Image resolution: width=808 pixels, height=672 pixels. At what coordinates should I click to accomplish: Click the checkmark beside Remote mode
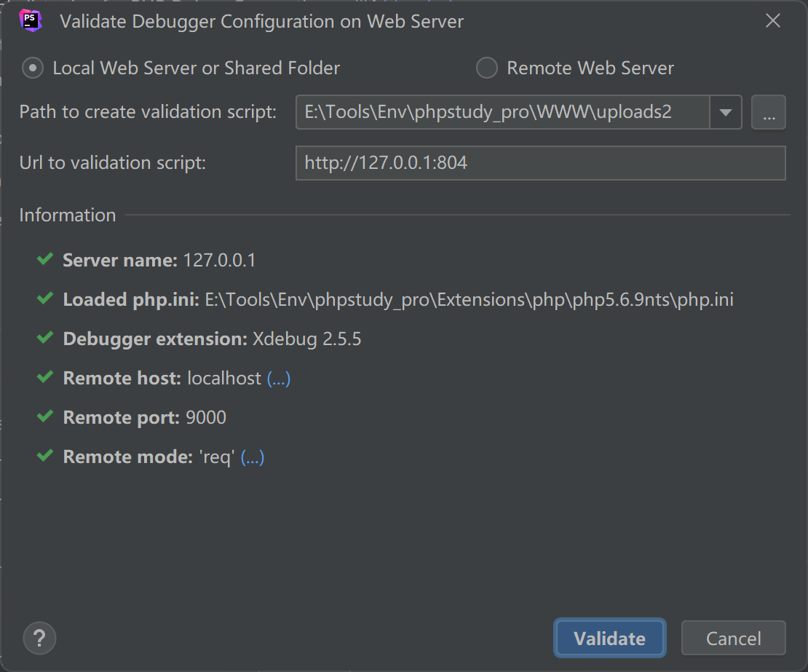coord(45,456)
